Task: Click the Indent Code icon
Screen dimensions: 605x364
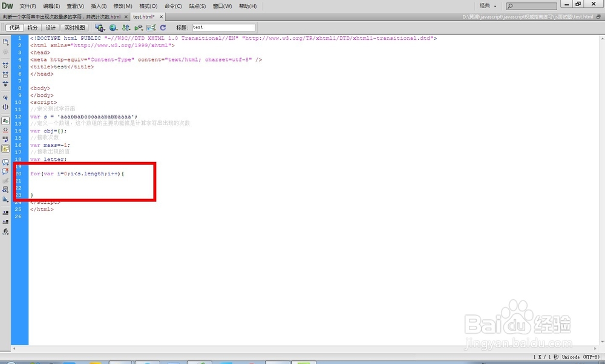Action: coord(5,213)
